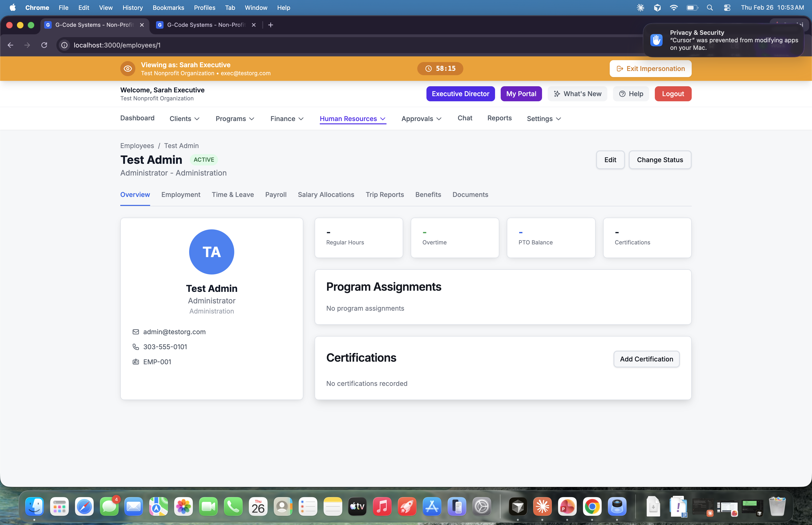
Task: Launch Music from the dock
Action: point(382,506)
